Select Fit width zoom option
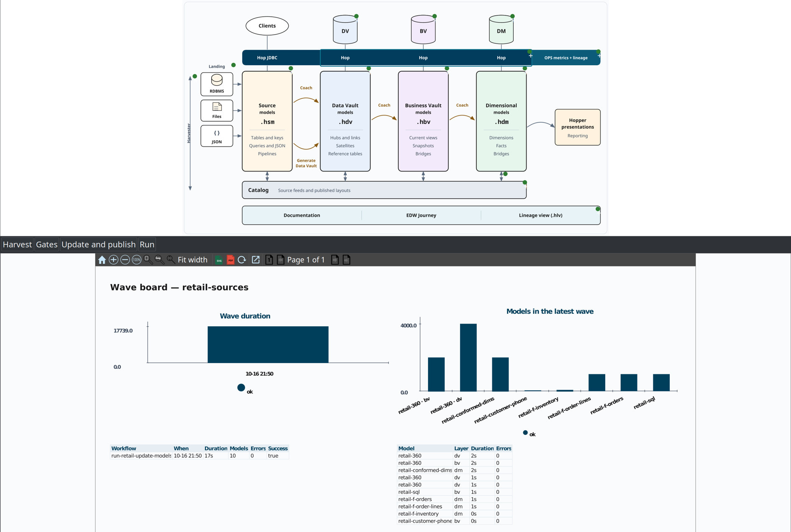 pyautogui.click(x=192, y=260)
